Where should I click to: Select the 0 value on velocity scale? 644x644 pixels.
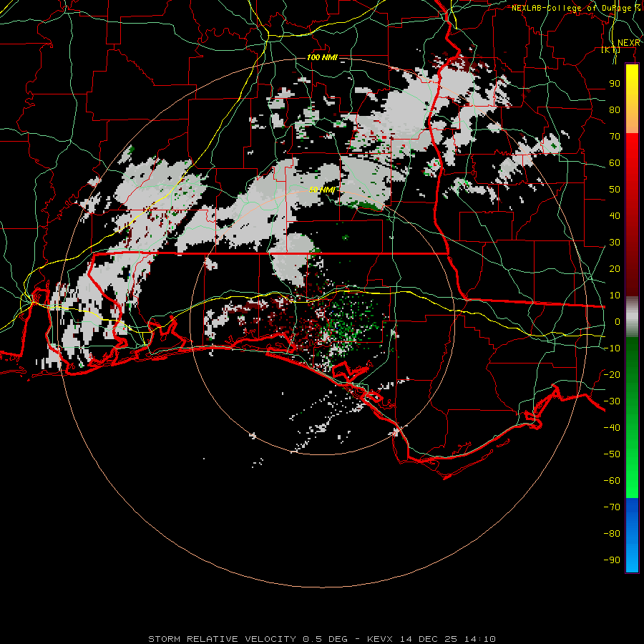[618, 321]
